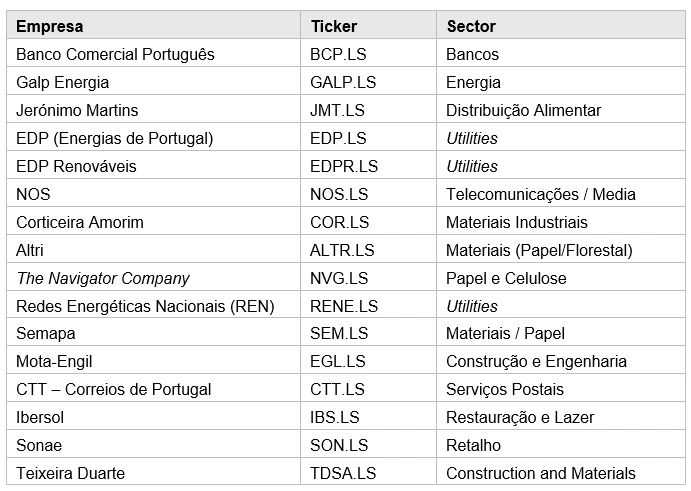This screenshot has width=691, height=491.
Task: Click the Empresa column header
Action: [153, 26]
